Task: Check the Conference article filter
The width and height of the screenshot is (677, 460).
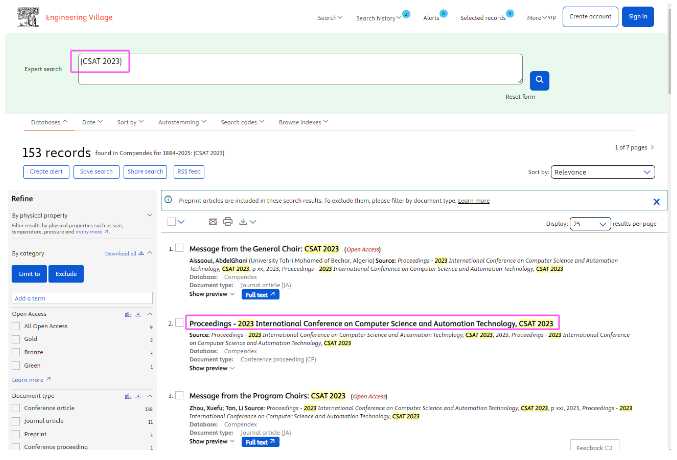Action: (x=16, y=408)
